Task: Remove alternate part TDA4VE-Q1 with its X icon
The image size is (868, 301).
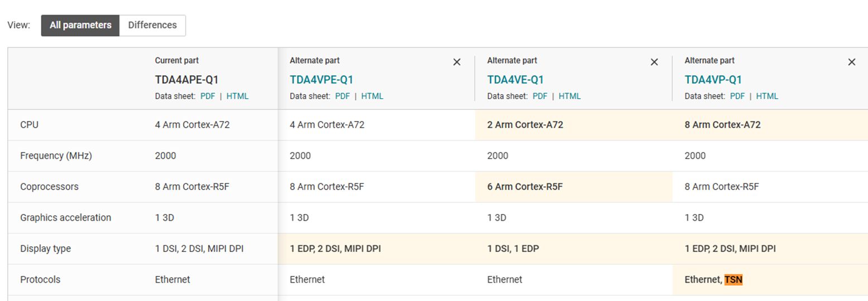Action: pos(654,62)
